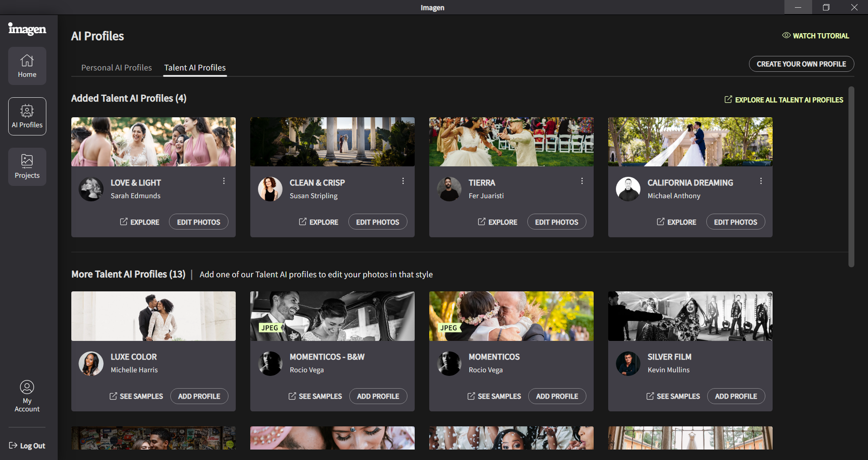Minimize the Imagen window
The width and height of the screenshot is (868, 460).
(x=798, y=7)
